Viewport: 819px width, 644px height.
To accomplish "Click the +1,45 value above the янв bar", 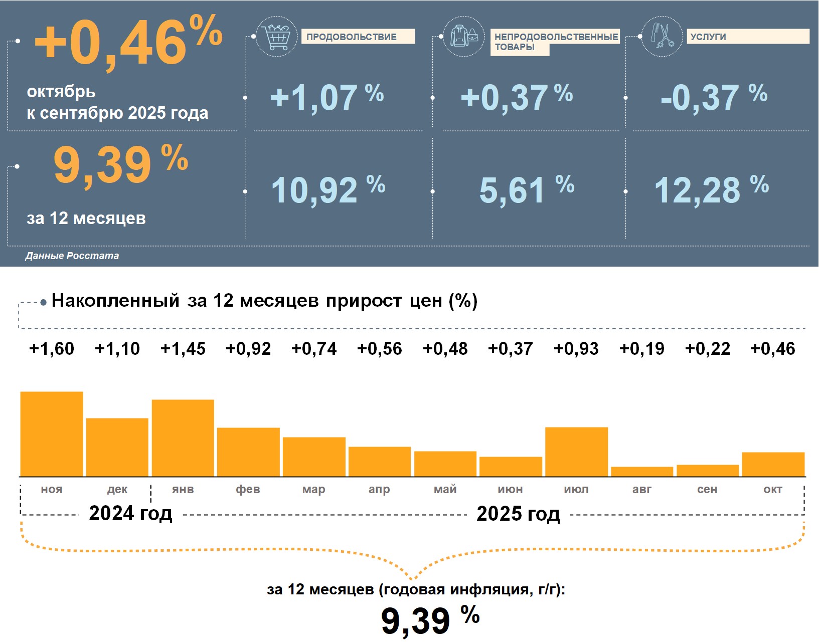I will tap(183, 349).
